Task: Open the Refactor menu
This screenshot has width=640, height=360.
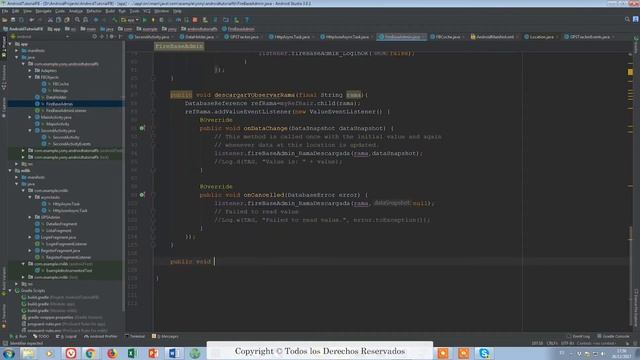Action: (94, 11)
